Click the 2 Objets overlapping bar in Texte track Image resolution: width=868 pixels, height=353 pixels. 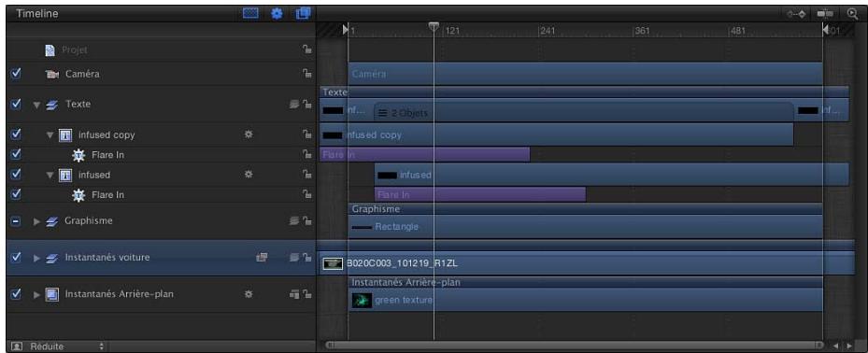point(584,112)
